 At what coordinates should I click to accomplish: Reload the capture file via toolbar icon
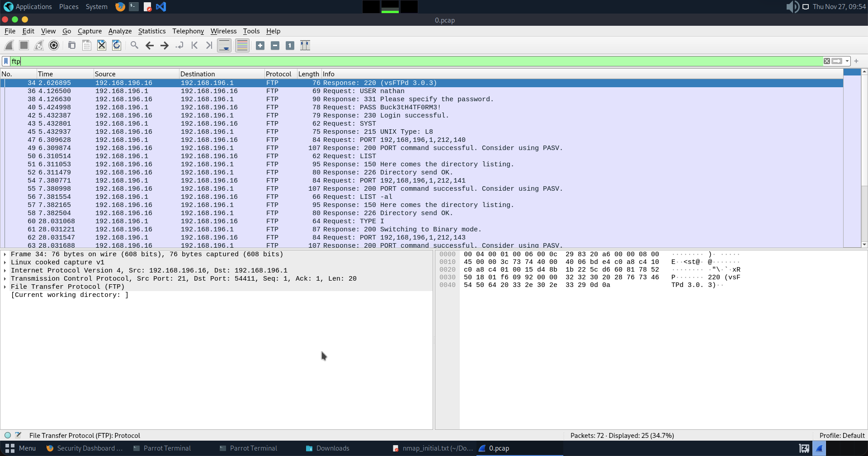pyautogui.click(x=117, y=45)
